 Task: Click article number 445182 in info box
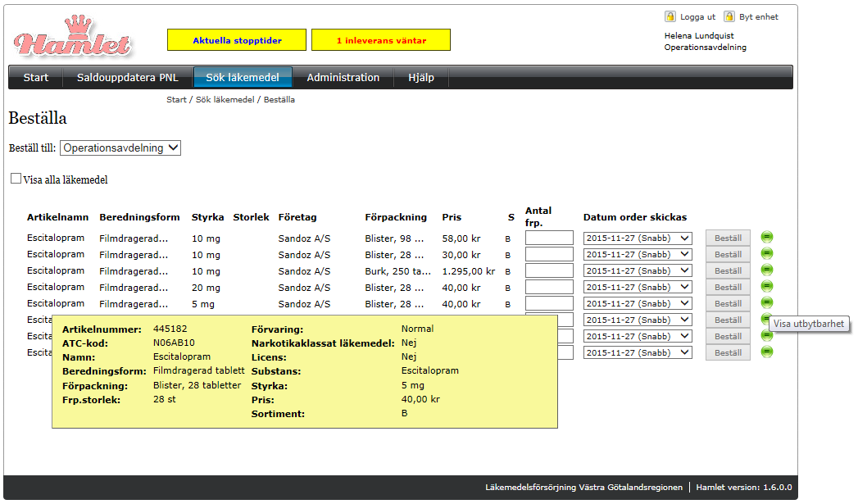point(170,329)
